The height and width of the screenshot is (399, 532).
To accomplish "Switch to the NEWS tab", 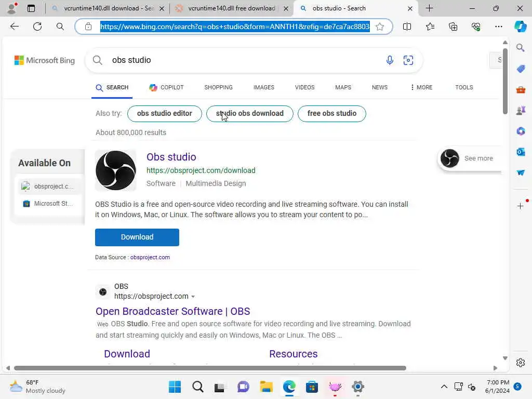I will tap(380, 87).
